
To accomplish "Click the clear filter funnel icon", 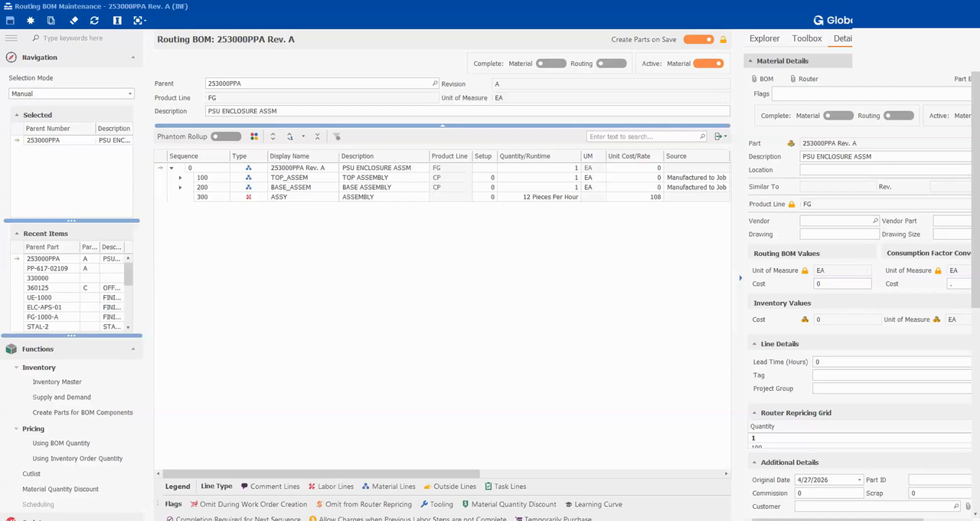I will [337, 136].
